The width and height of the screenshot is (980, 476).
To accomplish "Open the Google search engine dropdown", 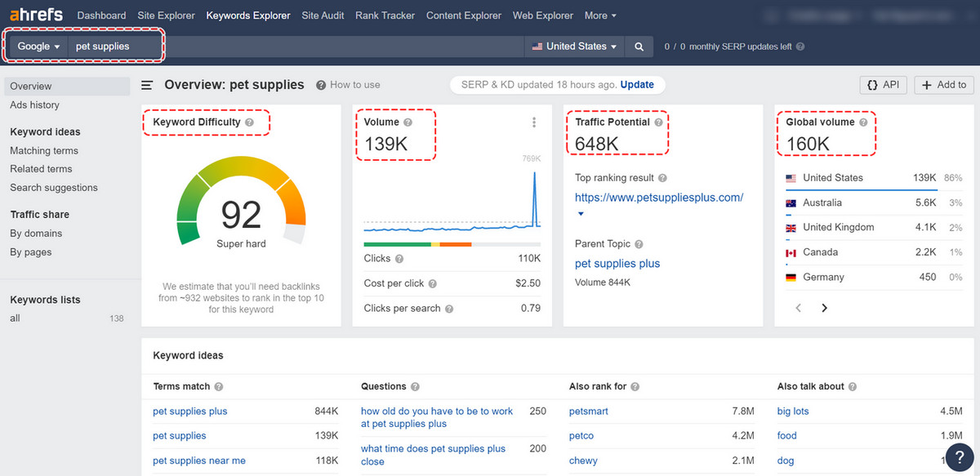I will pos(39,47).
